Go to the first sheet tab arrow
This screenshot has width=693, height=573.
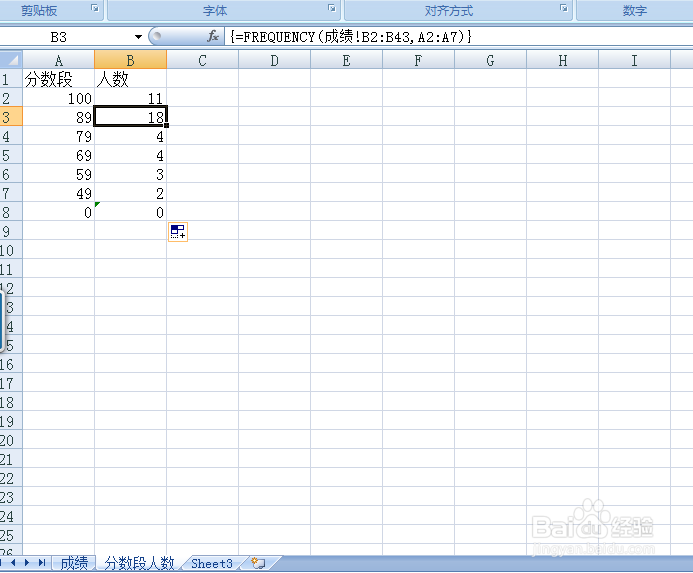click(x=1, y=563)
